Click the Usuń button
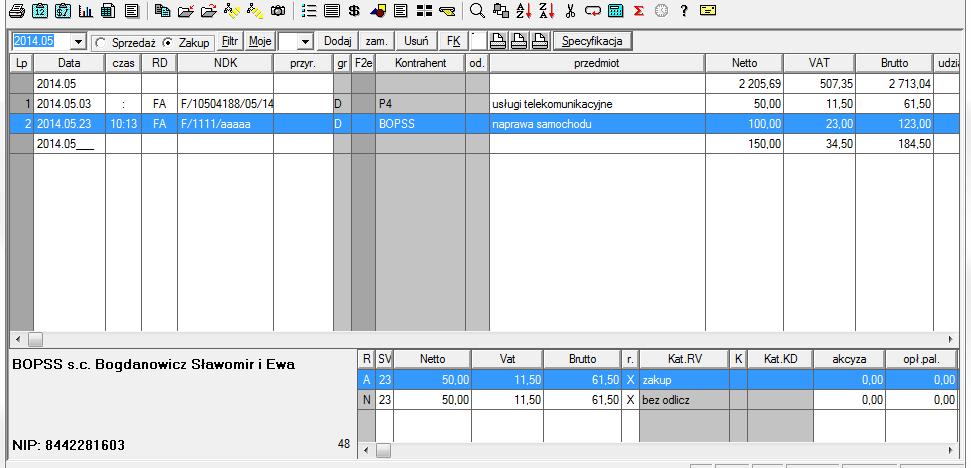 point(416,42)
